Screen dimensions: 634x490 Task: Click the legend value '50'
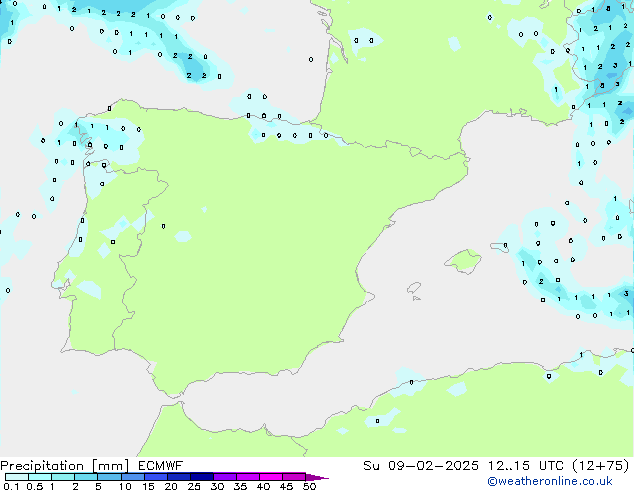point(309,486)
